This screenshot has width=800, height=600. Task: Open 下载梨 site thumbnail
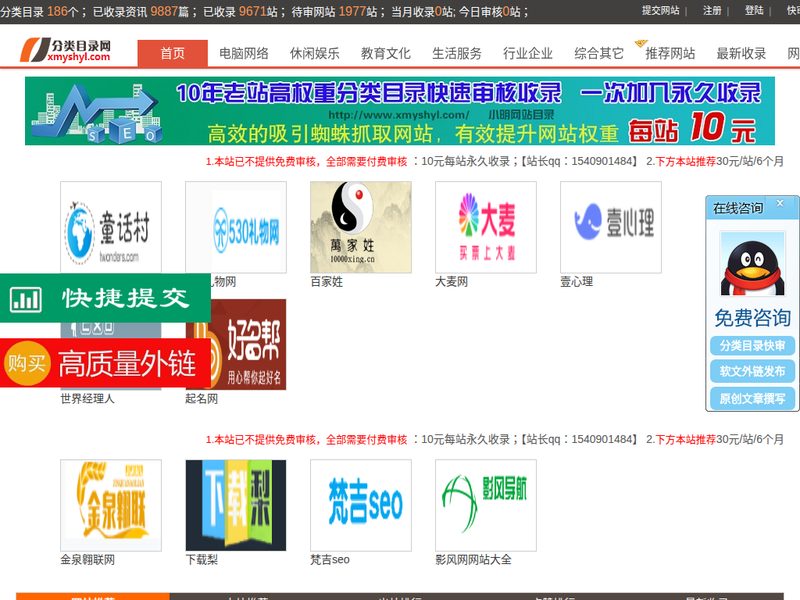[236, 505]
